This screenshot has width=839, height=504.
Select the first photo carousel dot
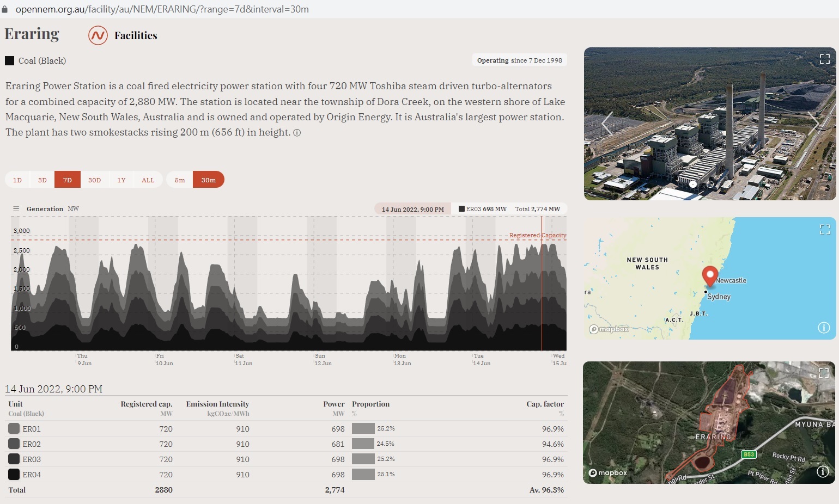693,184
